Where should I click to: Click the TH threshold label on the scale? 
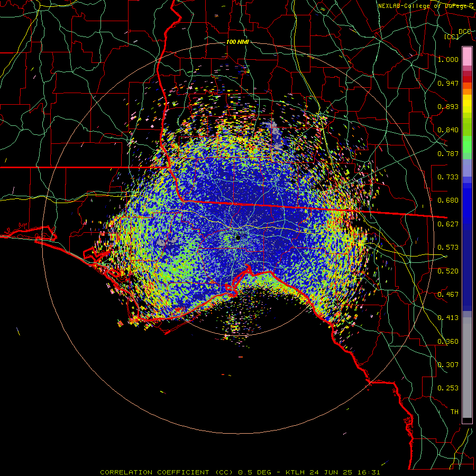454,412
